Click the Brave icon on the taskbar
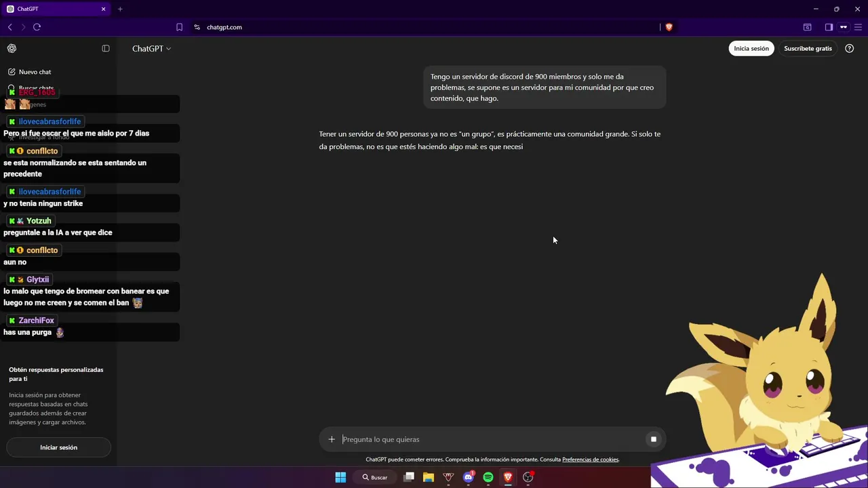 pos(508,477)
